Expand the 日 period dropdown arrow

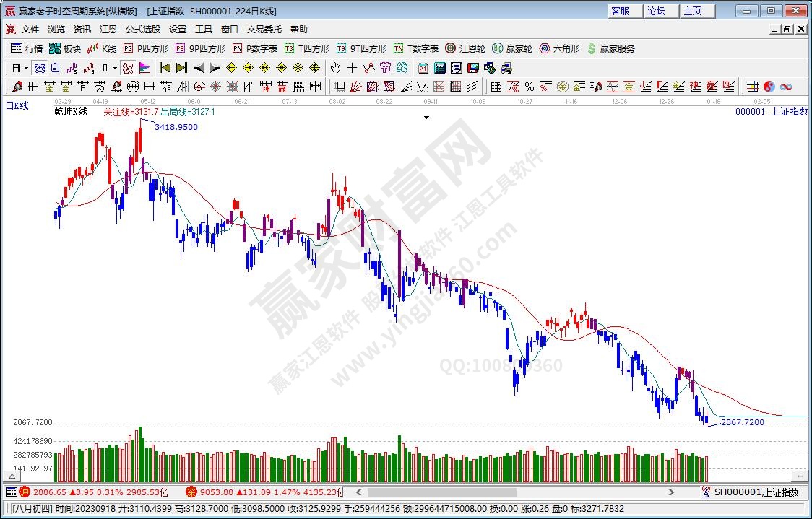27,68
